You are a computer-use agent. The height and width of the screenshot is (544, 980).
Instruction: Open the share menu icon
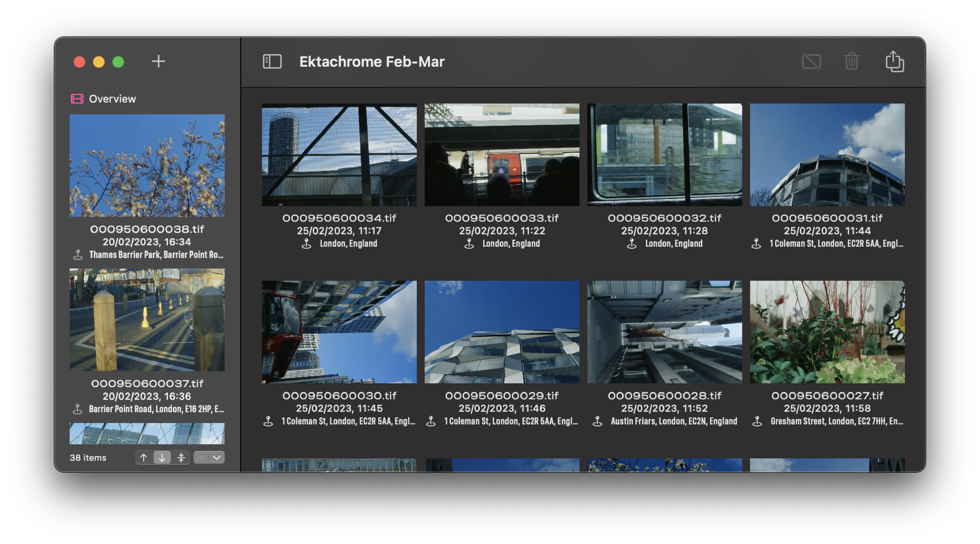pos(894,61)
